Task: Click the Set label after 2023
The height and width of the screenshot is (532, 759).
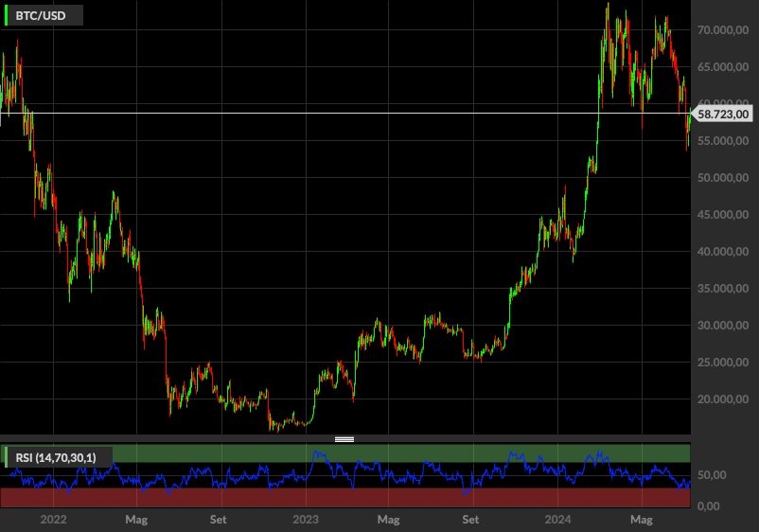Action: 470,520
